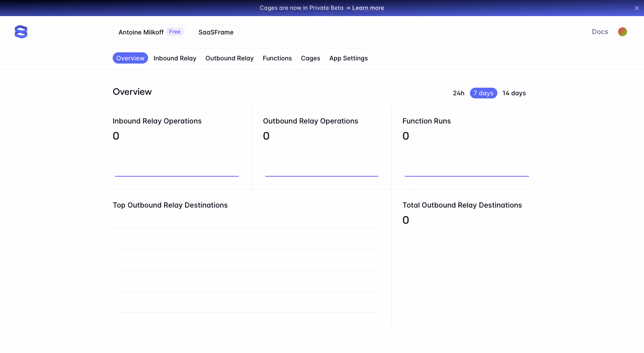Open the Docs link

(x=600, y=32)
